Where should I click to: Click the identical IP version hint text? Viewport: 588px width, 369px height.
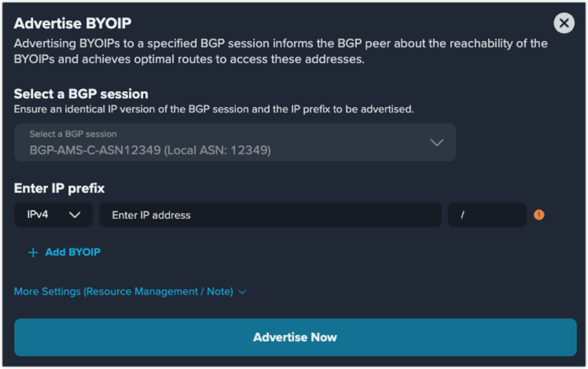pos(214,109)
